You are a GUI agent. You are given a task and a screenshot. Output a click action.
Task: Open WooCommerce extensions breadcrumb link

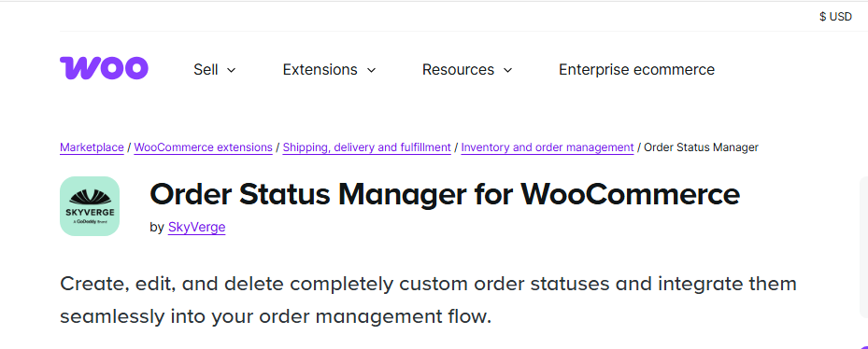pyautogui.click(x=203, y=147)
